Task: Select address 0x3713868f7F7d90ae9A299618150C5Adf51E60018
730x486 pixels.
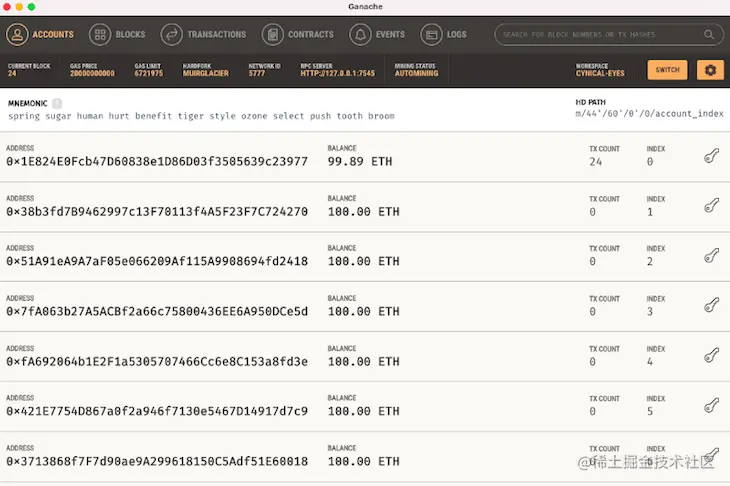Action: [157, 462]
